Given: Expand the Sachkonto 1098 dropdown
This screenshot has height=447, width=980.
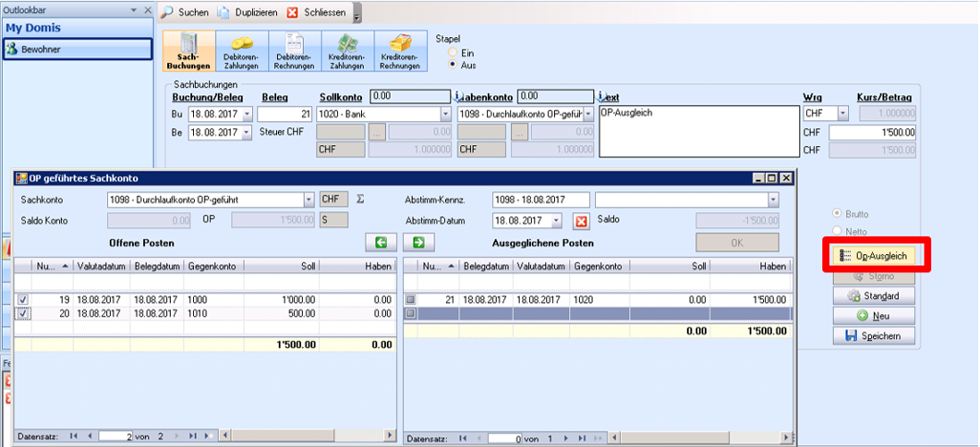Looking at the screenshot, I should click(308, 199).
